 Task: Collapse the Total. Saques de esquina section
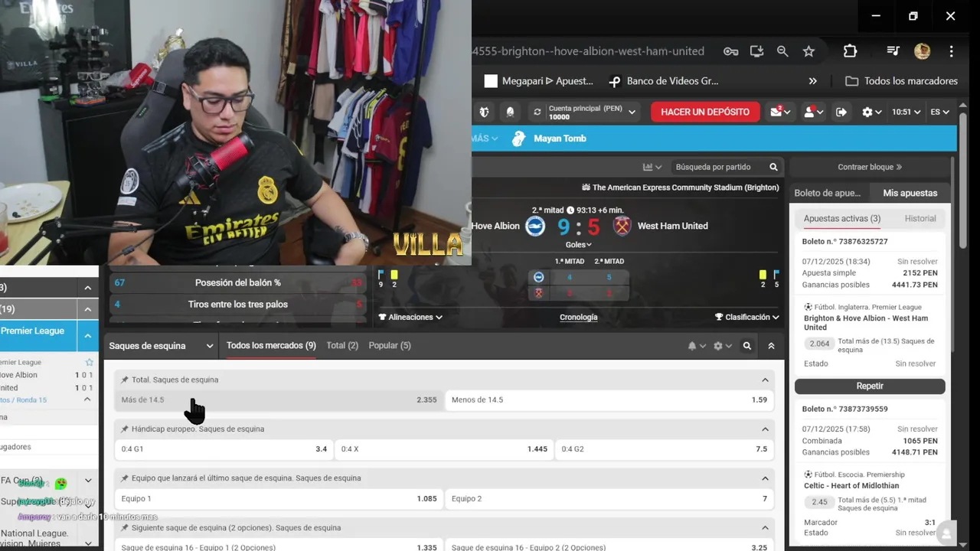pos(765,380)
